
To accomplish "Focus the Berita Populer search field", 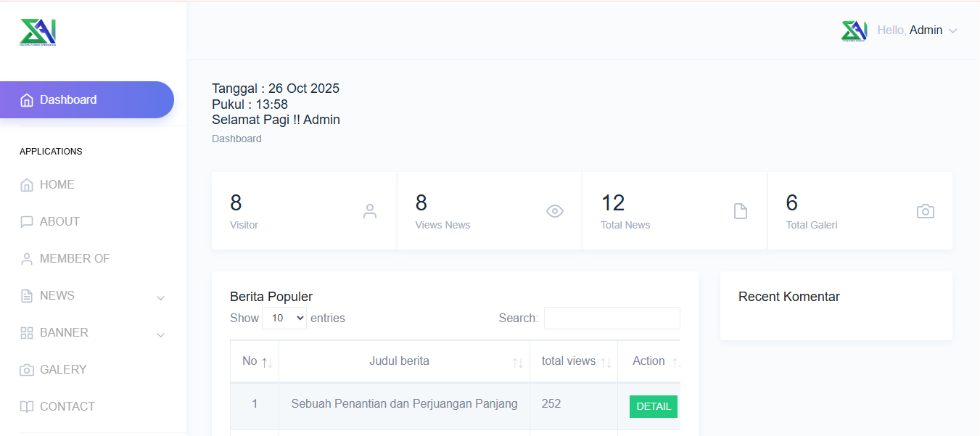I will coord(612,318).
